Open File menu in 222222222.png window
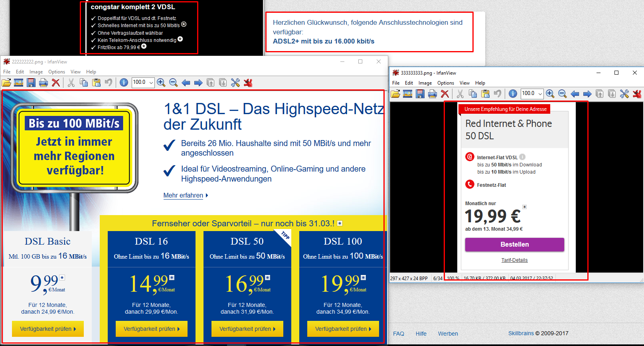Image resolution: width=644 pixels, height=346 pixels. coord(7,72)
